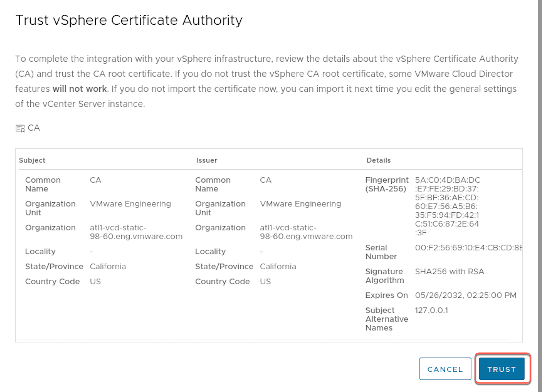Click the CANCEL button
The height and width of the screenshot is (392, 542).
tap(445, 369)
